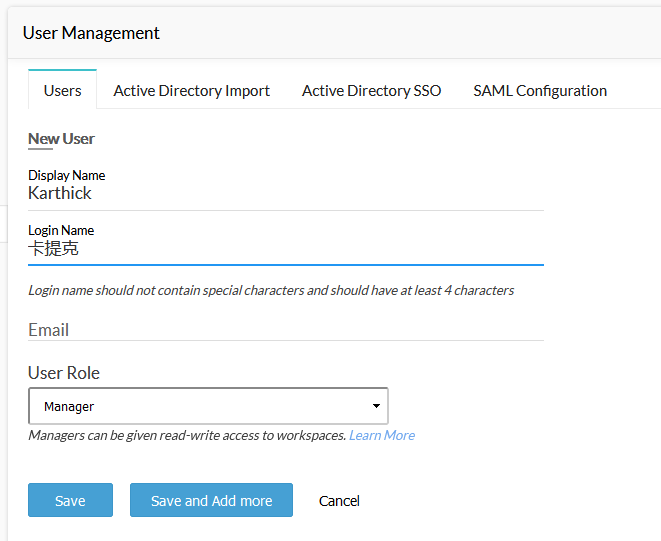This screenshot has height=541, width=661.
Task: Click the login name special characters hint
Action: coord(270,290)
